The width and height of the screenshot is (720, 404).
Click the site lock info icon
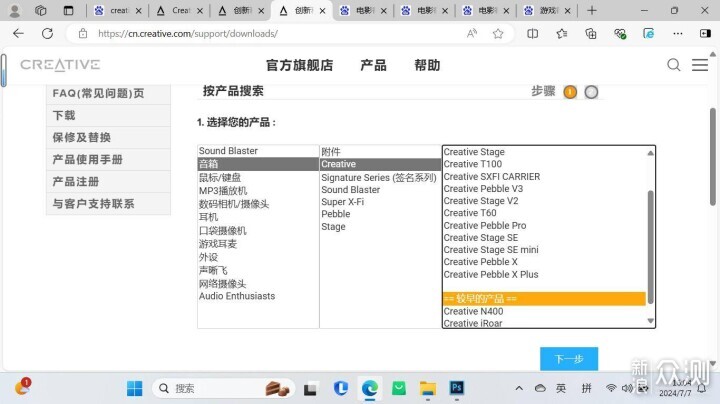pos(83,34)
